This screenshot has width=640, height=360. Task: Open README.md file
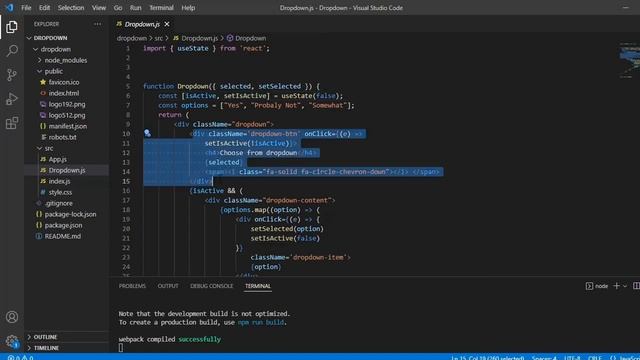(62, 236)
